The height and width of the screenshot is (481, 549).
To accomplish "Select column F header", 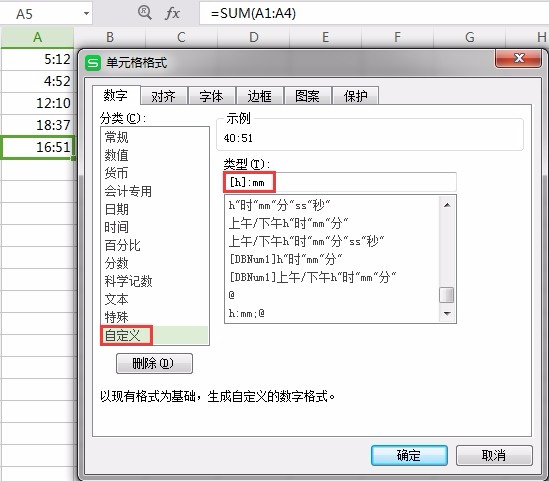I will tap(397, 37).
